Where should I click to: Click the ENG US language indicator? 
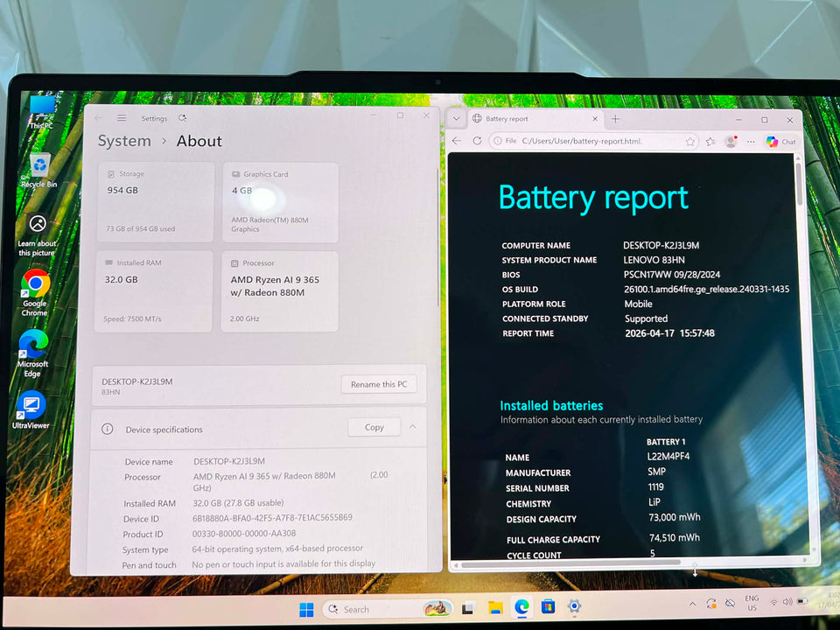pyautogui.click(x=752, y=603)
